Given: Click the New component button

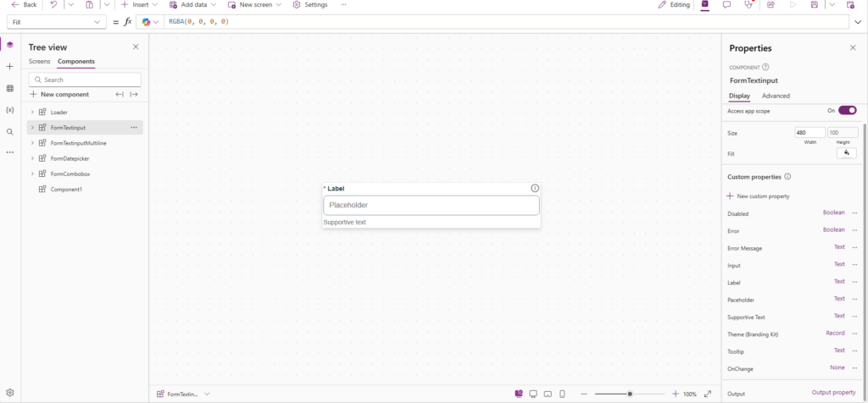Looking at the screenshot, I should point(59,95).
